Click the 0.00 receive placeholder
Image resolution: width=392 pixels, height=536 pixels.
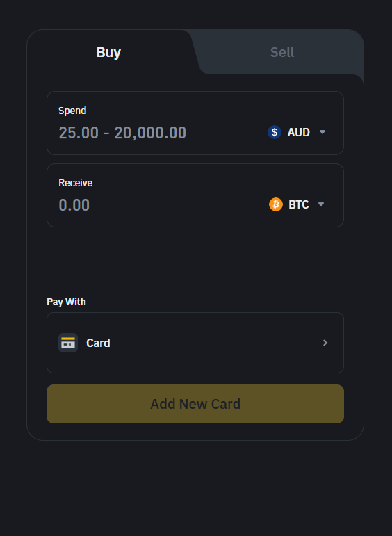(74, 205)
